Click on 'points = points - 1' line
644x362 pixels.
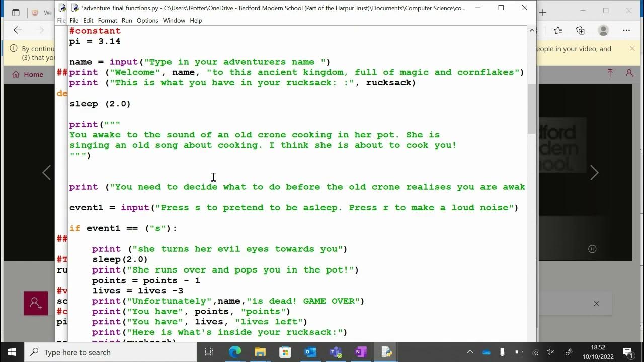coord(146,280)
